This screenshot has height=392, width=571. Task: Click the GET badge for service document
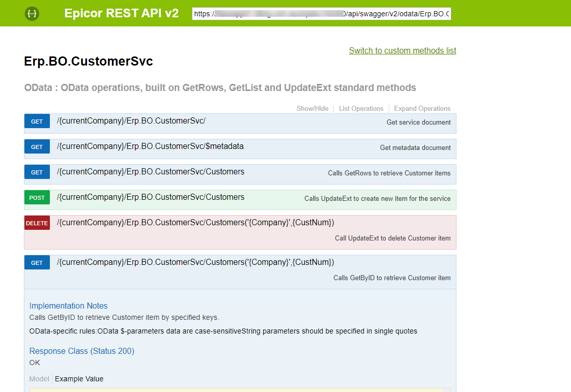pos(37,121)
